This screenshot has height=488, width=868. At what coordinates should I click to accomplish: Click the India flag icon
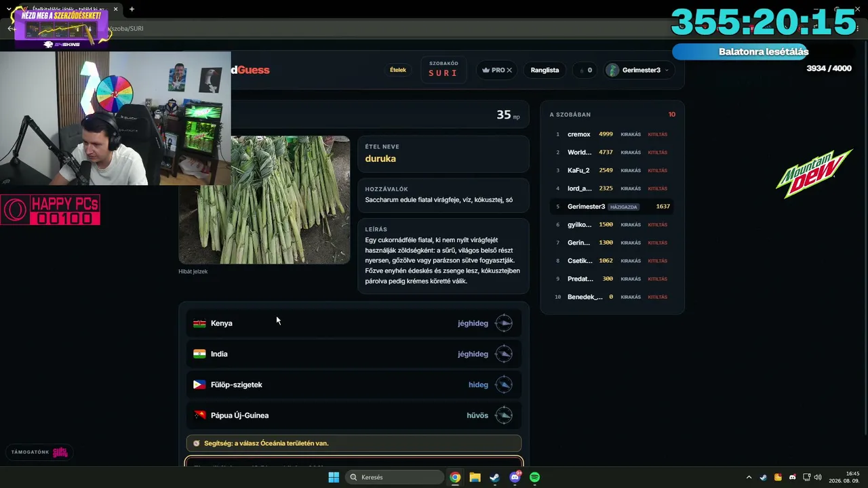[199, 354]
